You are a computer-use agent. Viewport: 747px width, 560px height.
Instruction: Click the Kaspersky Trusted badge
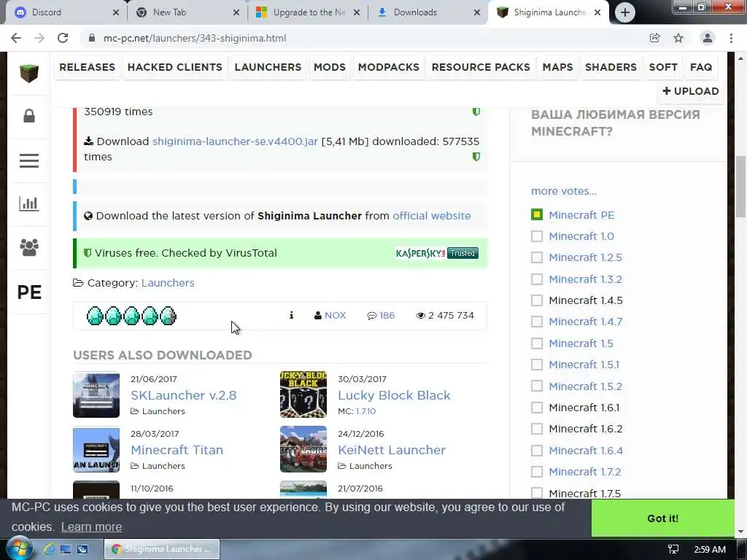click(437, 253)
